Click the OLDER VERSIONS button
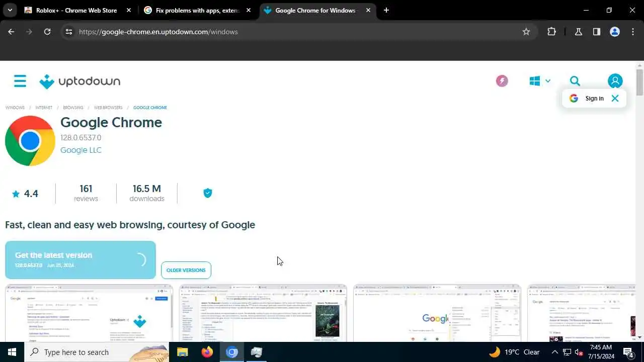 click(x=186, y=270)
